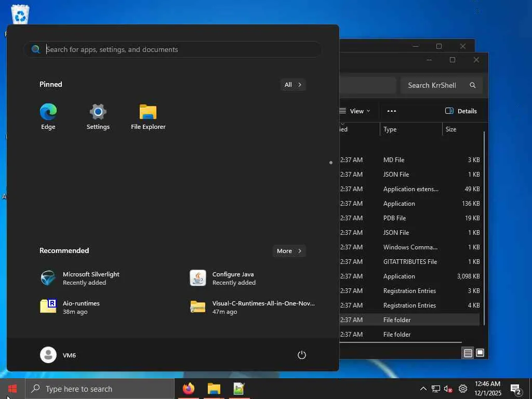532x399 pixels.
Task: Open File Explorer from the taskbar
Action: point(214,389)
